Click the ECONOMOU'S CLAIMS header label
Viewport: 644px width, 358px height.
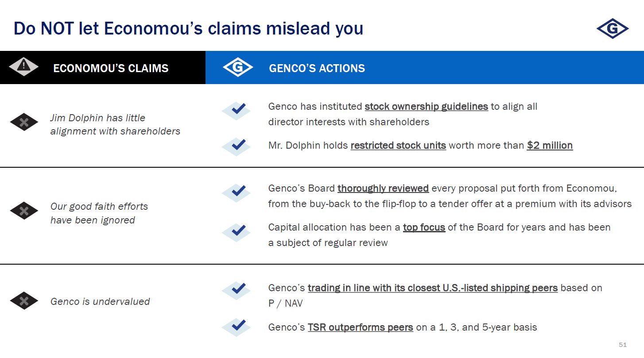tap(111, 68)
